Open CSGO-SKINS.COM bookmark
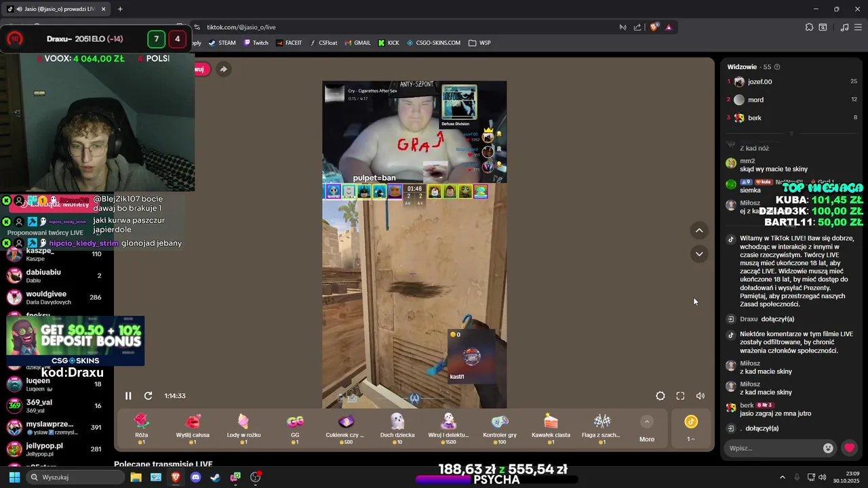Image resolution: width=868 pixels, height=488 pixels. pos(433,43)
